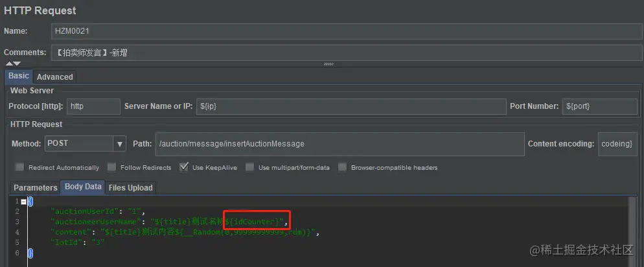Switch to the Parameters tab
This screenshot has height=267, width=644.
(x=36, y=187)
